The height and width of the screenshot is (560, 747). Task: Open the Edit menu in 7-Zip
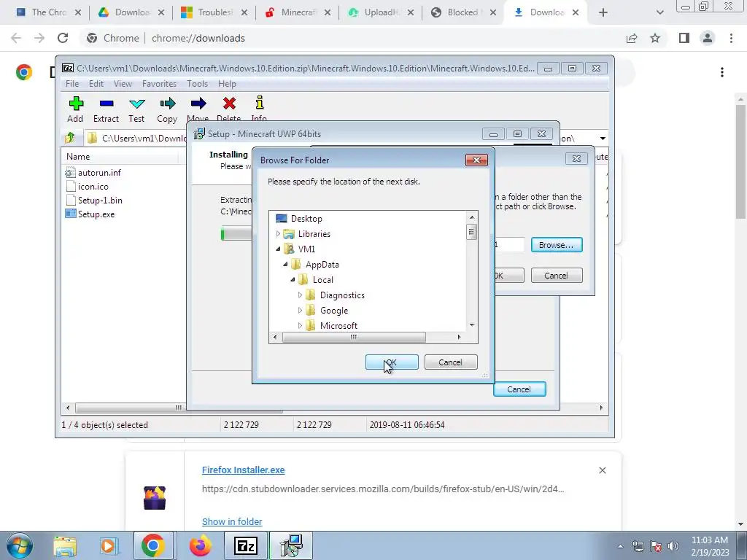(96, 84)
